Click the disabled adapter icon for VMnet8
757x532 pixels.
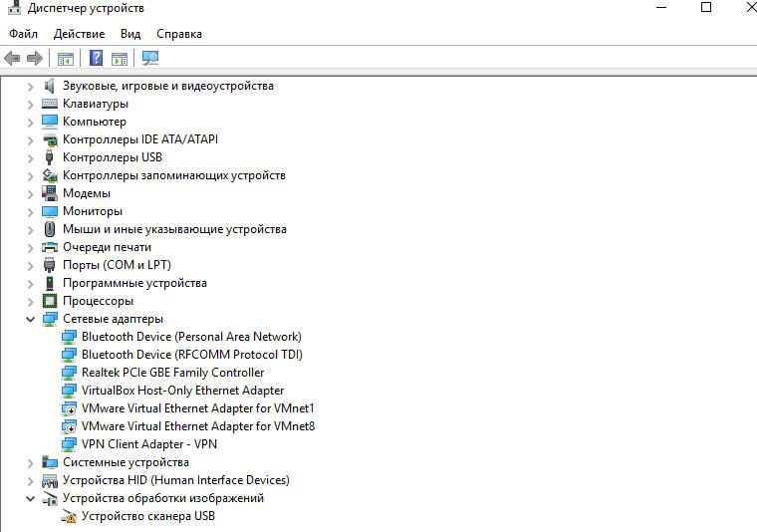[x=69, y=426]
